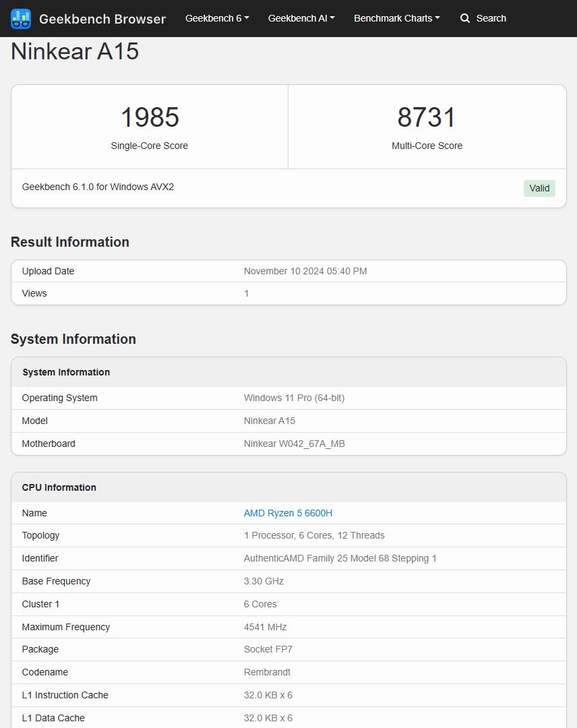This screenshot has width=577, height=728.
Task: Click the L1 Data Cache label
Action: pos(53,718)
